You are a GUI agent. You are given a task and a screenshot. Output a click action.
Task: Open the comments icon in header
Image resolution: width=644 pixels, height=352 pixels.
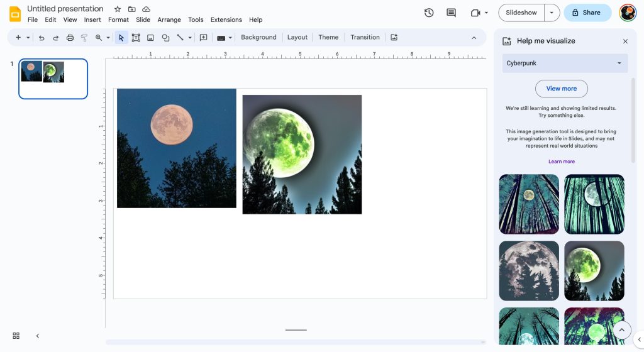[451, 13]
